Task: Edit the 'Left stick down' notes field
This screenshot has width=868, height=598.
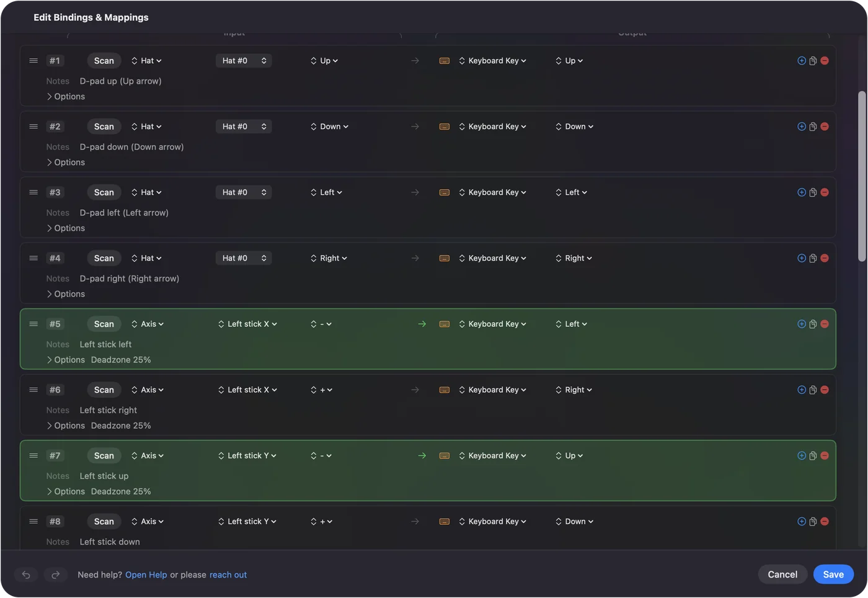Action: pyautogui.click(x=110, y=542)
